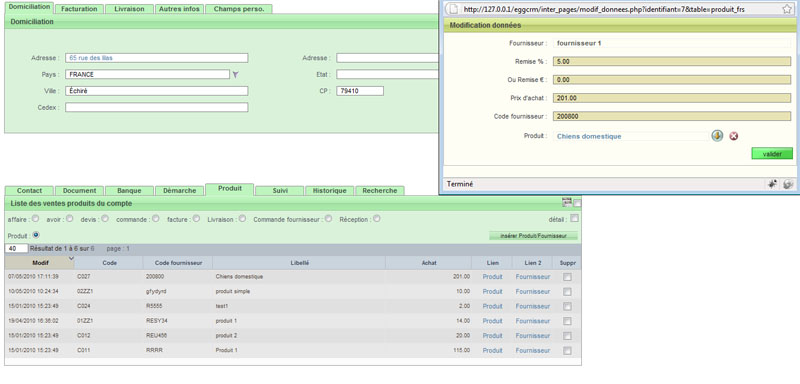Check Suppr box for test1 row
Screen dimensions: 800x384
(567, 306)
